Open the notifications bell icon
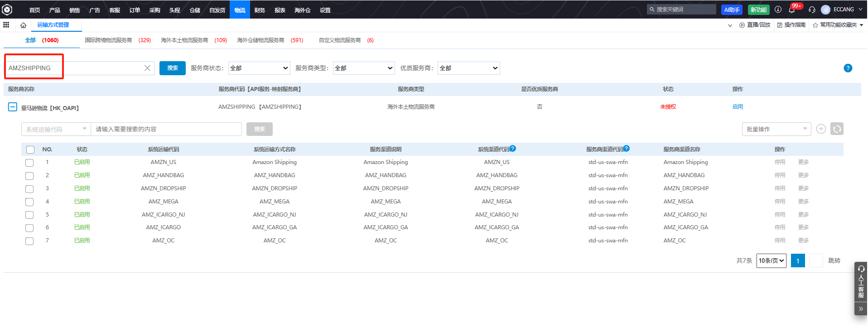 (x=792, y=10)
